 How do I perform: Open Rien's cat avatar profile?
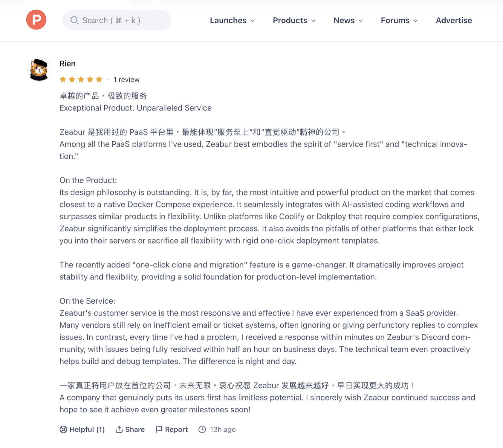tap(39, 69)
